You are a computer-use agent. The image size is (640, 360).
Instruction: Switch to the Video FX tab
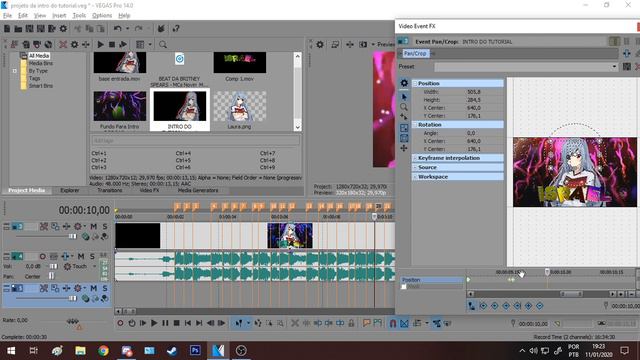(149, 190)
